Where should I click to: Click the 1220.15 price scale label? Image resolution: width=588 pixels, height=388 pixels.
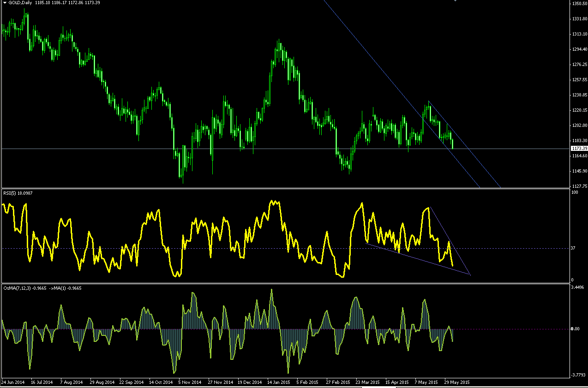tap(579, 110)
